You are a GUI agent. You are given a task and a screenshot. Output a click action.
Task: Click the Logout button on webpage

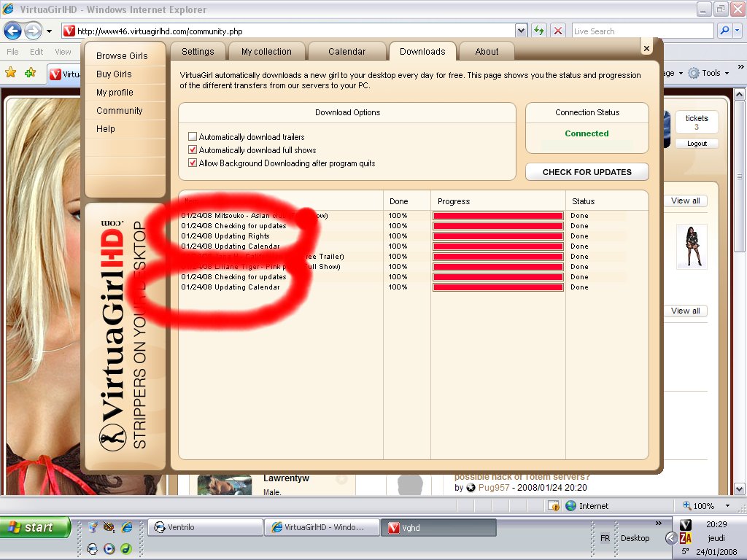pos(697,144)
